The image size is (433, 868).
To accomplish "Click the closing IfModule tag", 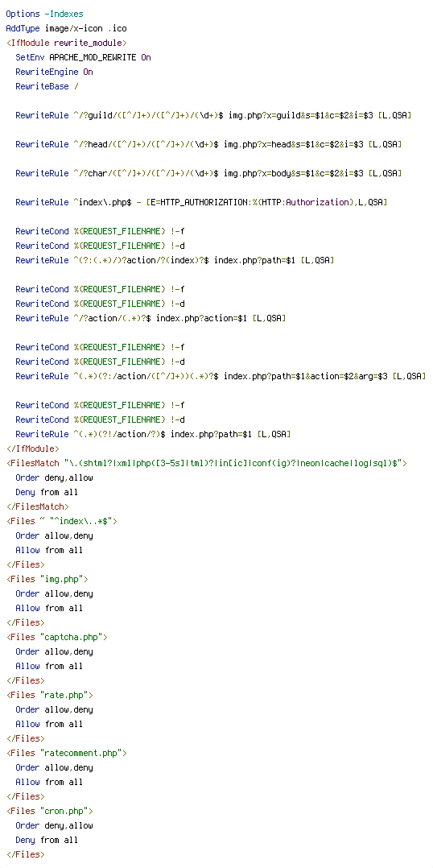I will [33, 449].
